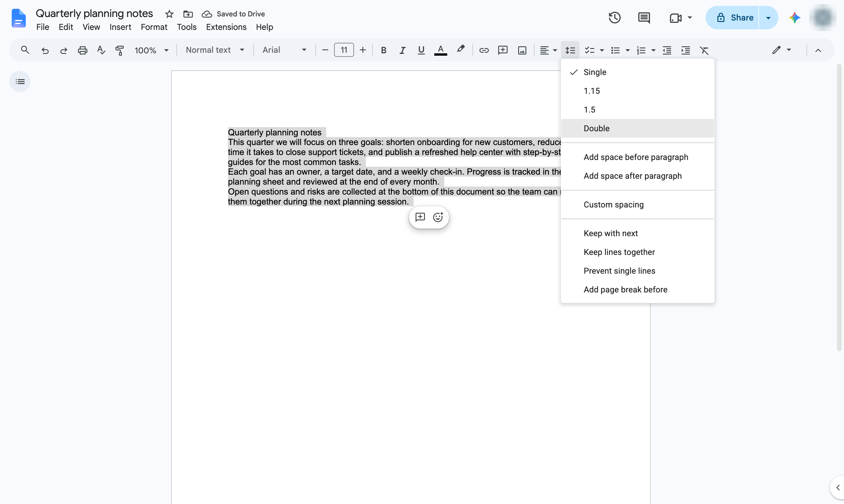The width and height of the screenshot is (844, 504).
Task: Show the document outline
Action: [20, 81]
